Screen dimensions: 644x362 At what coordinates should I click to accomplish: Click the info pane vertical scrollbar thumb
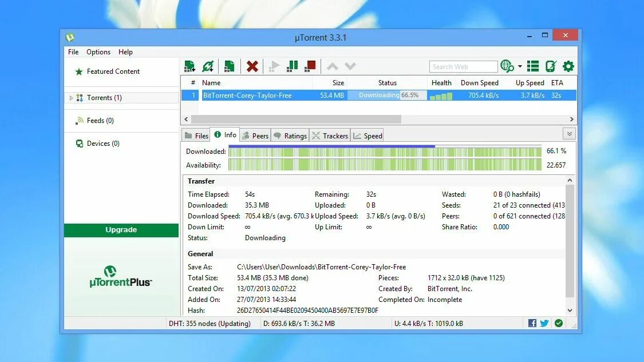(570, 241)
